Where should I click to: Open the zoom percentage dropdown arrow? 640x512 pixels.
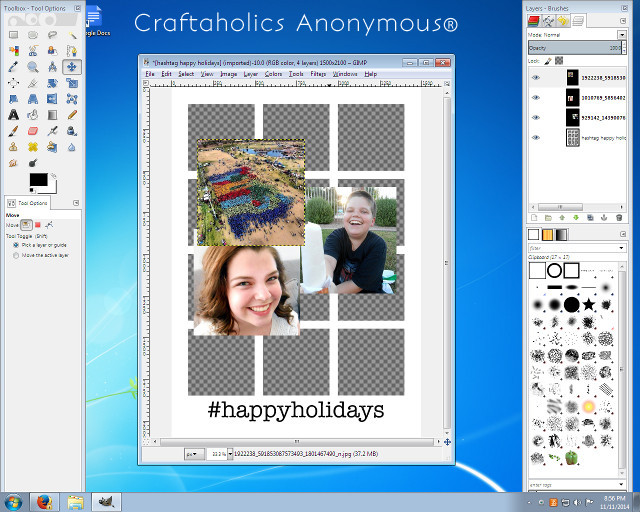[x=230, y=454]
